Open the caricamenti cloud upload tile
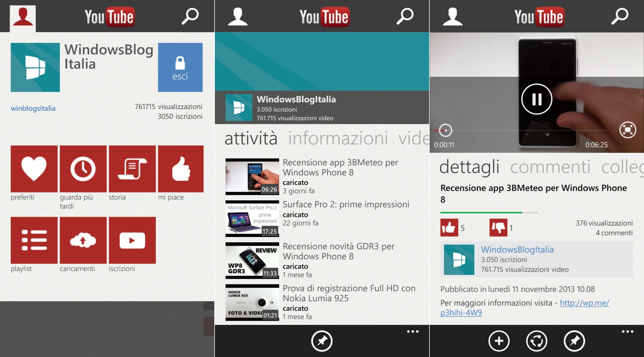The height and width of the screenshot is (357, 644). [x=83, y=240]
